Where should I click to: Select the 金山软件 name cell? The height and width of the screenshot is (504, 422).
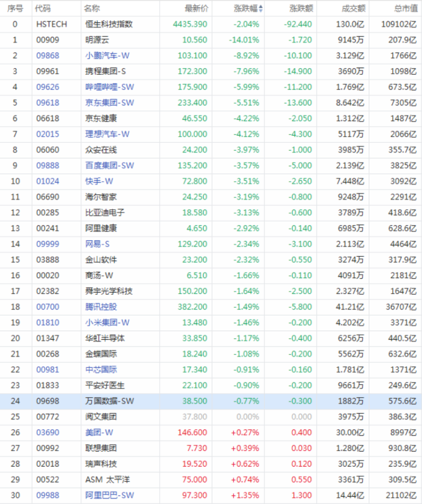101,260
